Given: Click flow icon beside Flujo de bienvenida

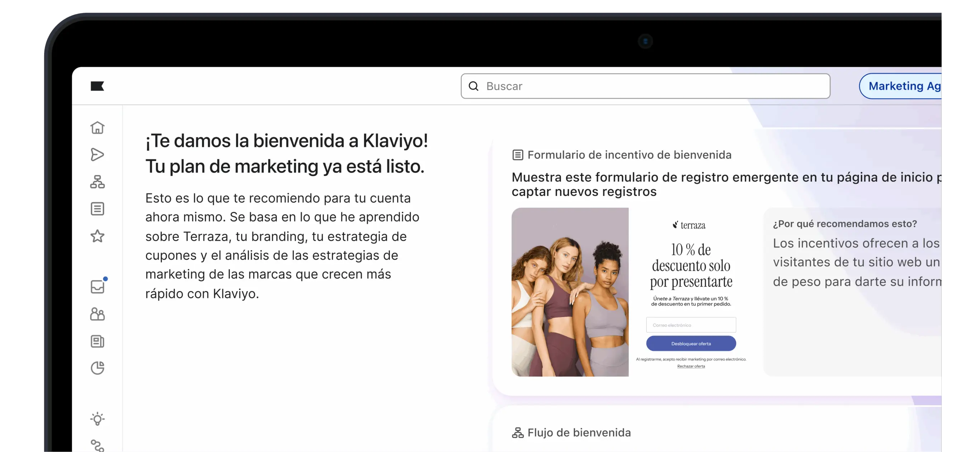Looking at the screenshot, I should tap(517, 433).
